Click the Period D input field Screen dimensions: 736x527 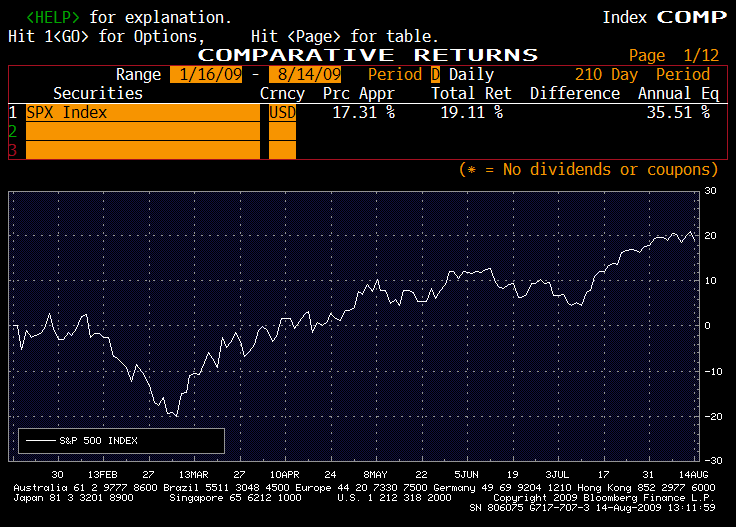(x=435, y=75)
